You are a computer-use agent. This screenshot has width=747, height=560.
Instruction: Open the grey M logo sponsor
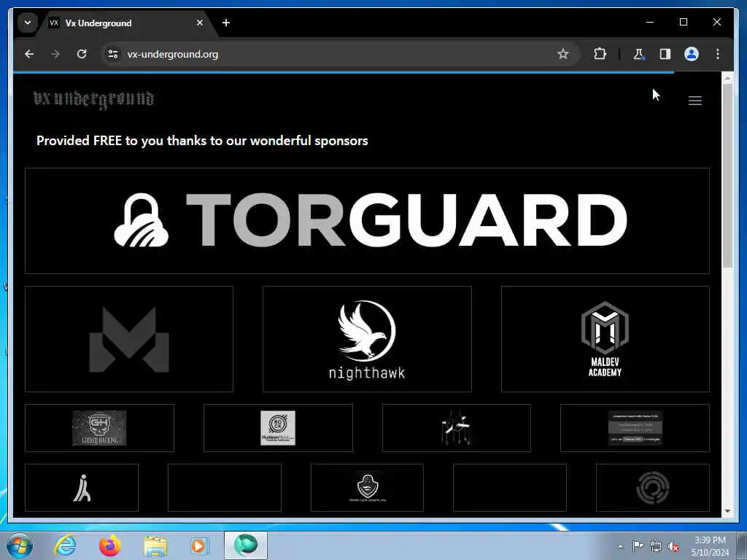129,339
